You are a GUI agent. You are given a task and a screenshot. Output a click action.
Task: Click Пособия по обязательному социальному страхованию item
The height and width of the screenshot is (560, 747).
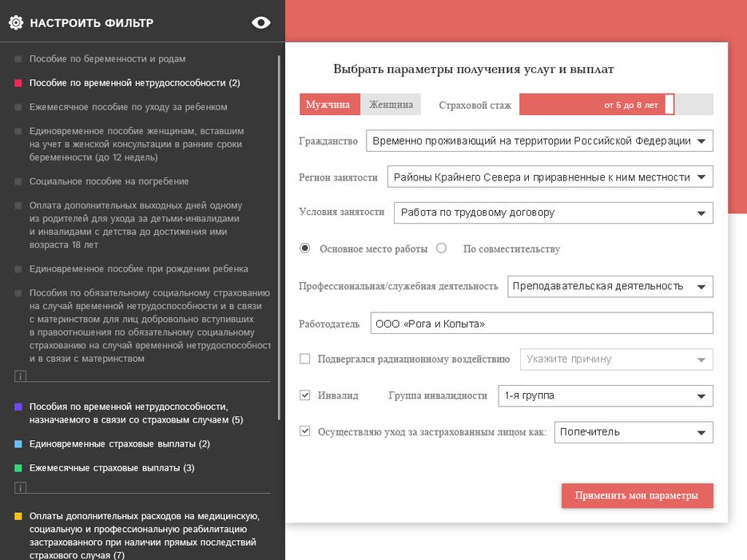149,326
